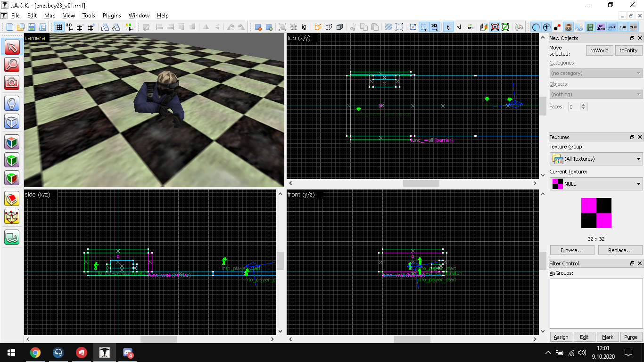Expand the Categories dropdown
Image resolution: width=644 pixels, height=362 pixels.
(596, 73)
